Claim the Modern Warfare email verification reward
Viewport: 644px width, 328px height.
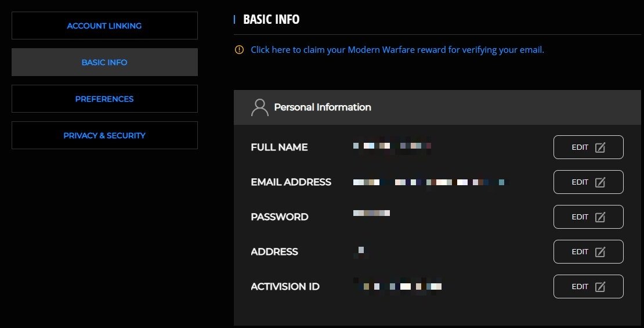click(x=397, y=50)
